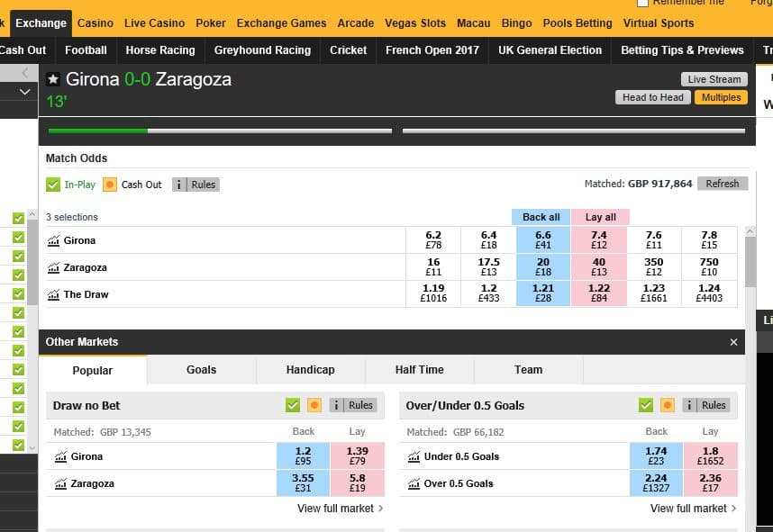Click the Draw no Bet cash out icon

click(x=314, y=405)
